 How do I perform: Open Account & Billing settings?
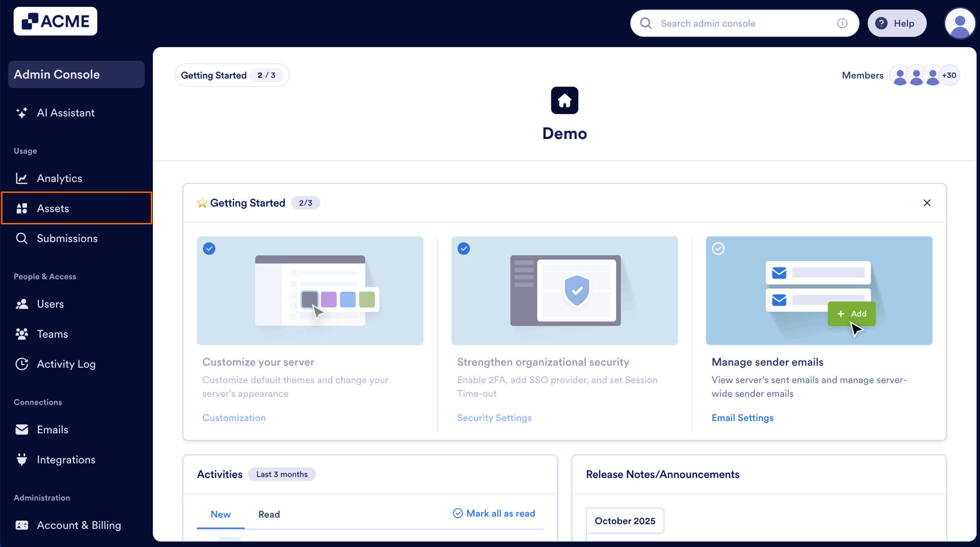(78, 525)
